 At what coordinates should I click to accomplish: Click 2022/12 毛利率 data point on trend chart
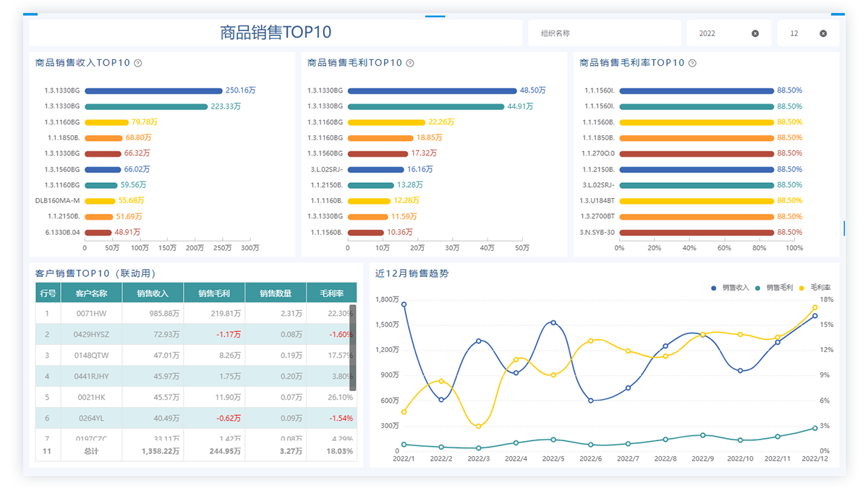coord(814,307)
